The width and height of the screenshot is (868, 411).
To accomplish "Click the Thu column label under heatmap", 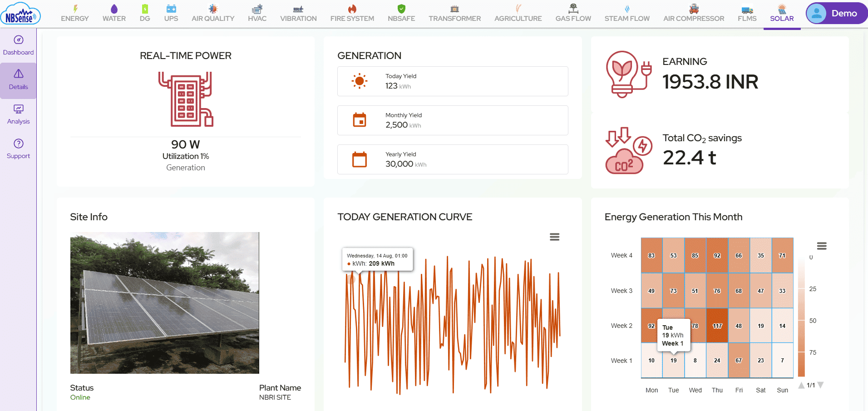I will tap(717, 390).
